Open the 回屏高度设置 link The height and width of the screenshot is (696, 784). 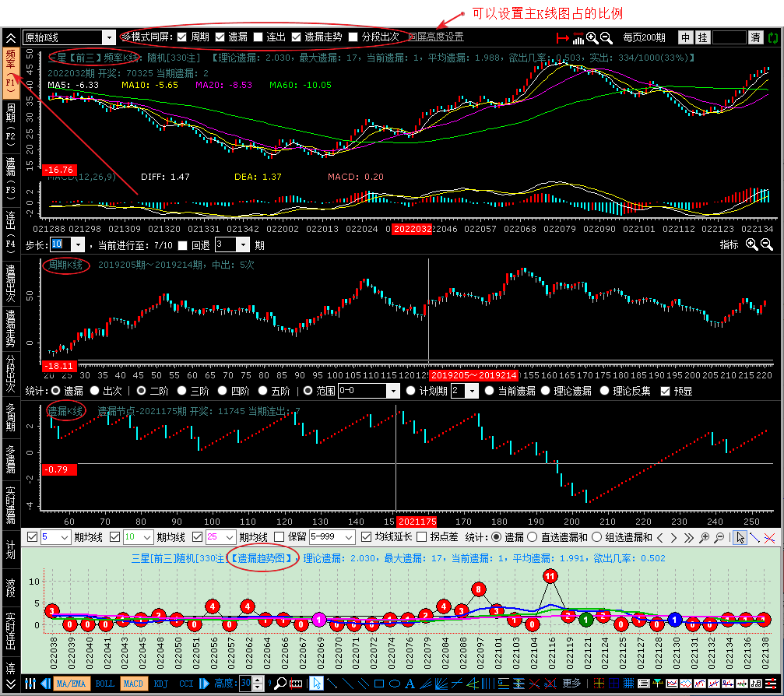436,37
